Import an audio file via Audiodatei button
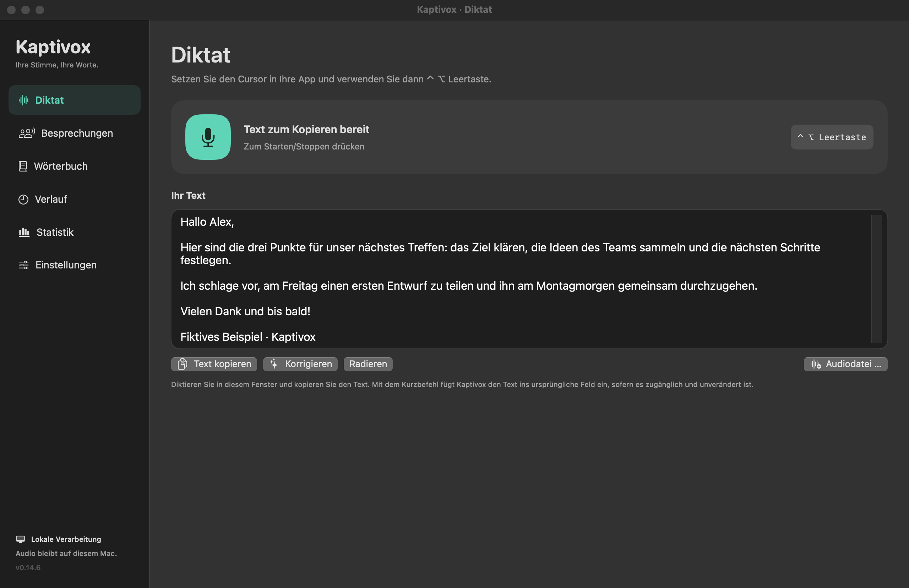 [x=845, y=364]
